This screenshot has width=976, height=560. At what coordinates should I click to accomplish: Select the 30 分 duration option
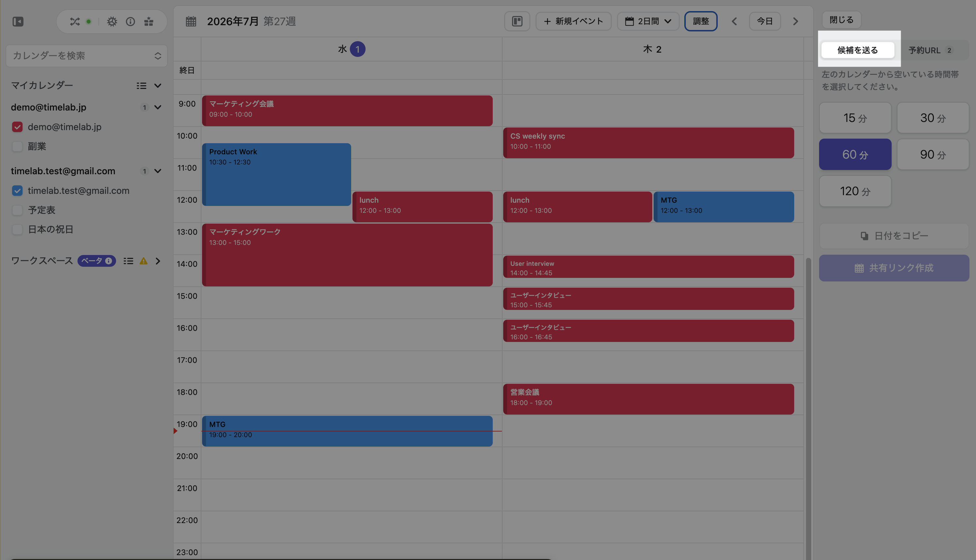click(x=933, y=118)
